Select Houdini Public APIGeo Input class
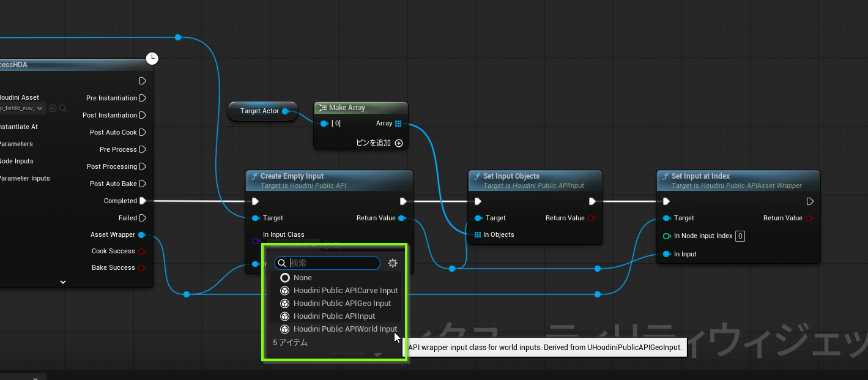The height and width of the screenshot is (380, 868). tap(336, 304)
